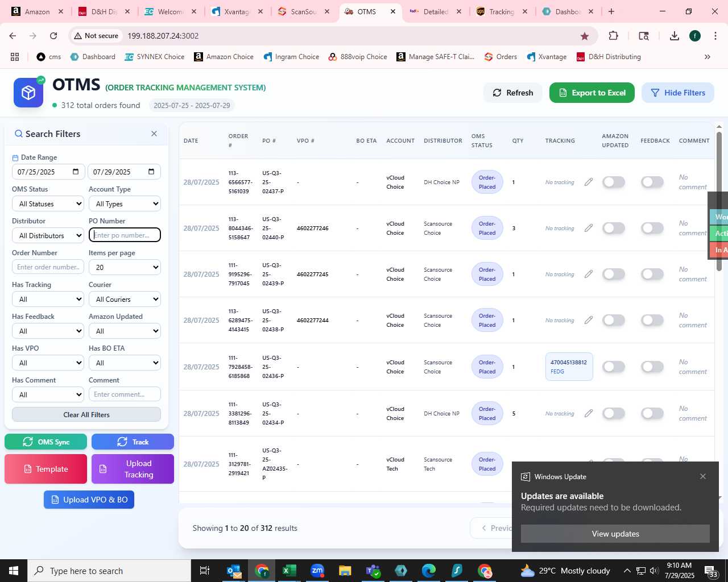Open File Explorer from the taskbar
The height and width of the screenshot is (582, 728).
[x=345, y=571]
